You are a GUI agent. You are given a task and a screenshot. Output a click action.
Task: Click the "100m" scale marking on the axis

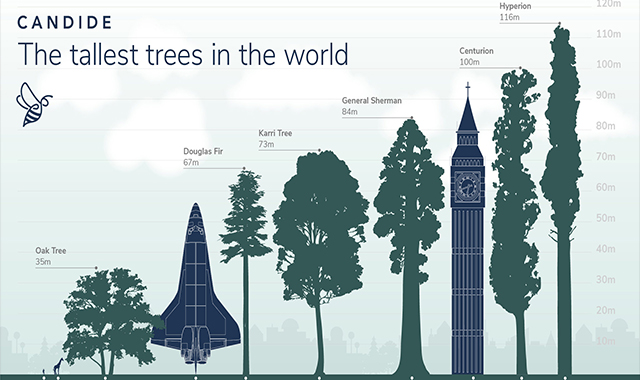coord(609,64)
